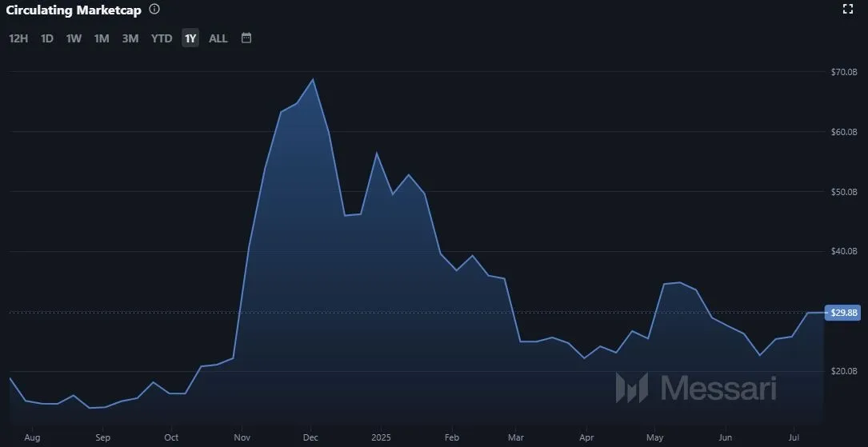Click the $60.0B axis label
Screen dimensions: 868x447
pos(844,132)
